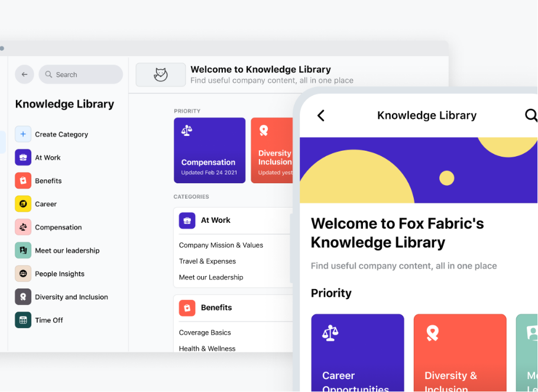
Task: Open Meet our leadership in sidebar
Action: coord(67,251)
